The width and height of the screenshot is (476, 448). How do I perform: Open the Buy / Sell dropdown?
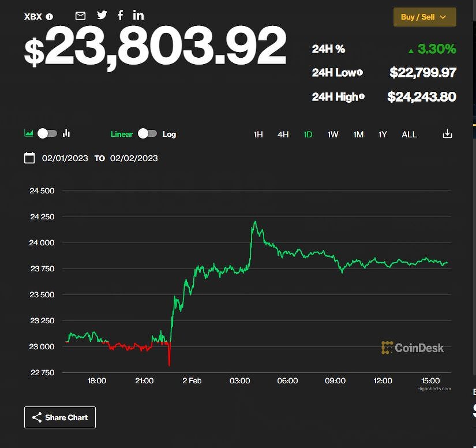[425, 17]
